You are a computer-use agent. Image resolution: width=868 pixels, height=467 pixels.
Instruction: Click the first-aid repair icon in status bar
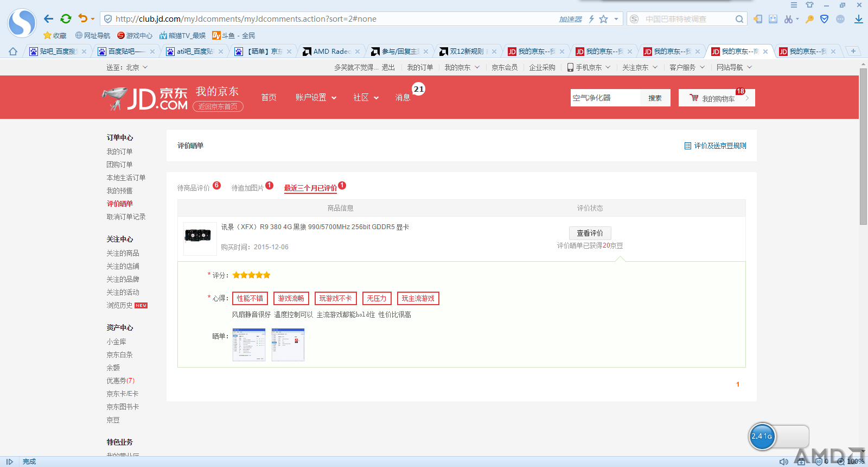801,462
